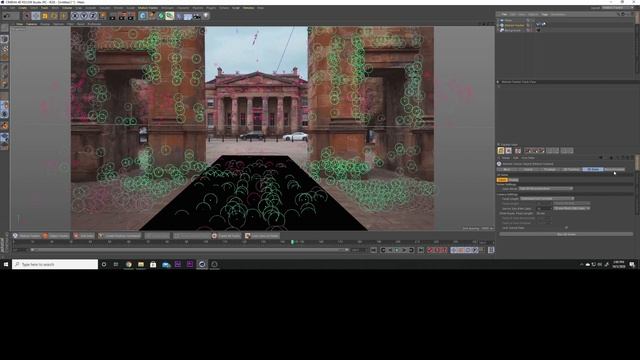Click the green generator (Subdivision Surface) icon
Viewport: 640px width, 360px height.
point(162,16)
